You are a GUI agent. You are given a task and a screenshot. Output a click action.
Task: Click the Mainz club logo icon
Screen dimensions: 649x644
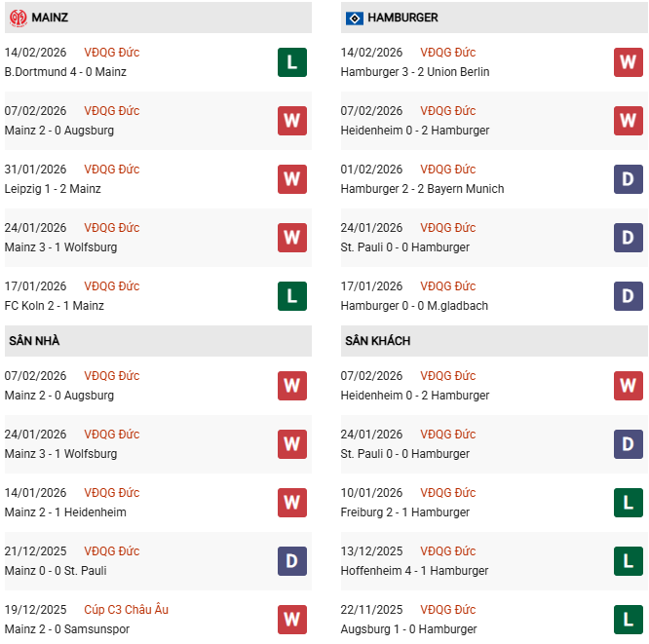[x=18, y=18]
